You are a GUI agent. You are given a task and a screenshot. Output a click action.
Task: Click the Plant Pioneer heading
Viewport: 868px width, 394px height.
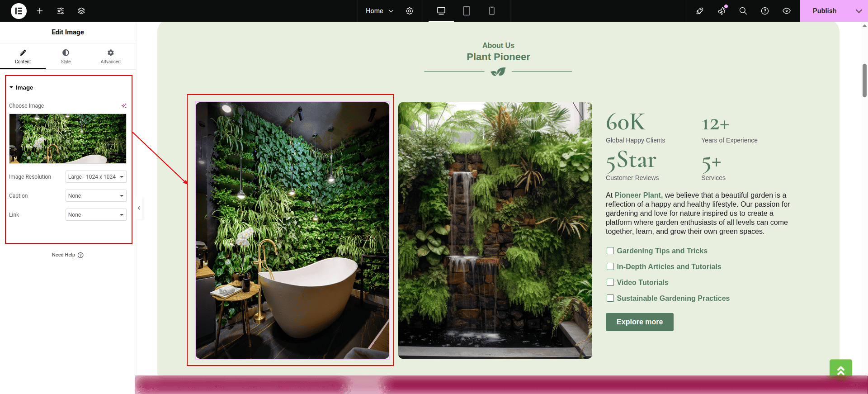pos(498,57)
